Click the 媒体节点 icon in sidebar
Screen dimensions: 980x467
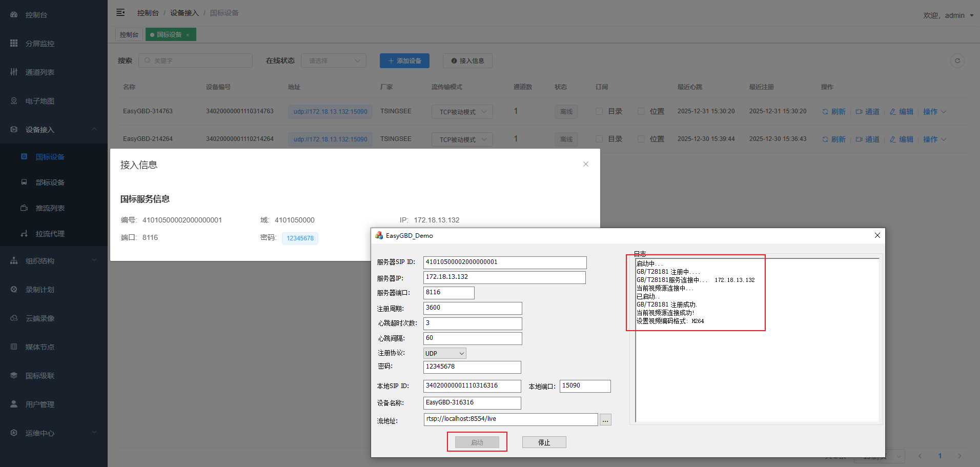click(x=14, y=347)
